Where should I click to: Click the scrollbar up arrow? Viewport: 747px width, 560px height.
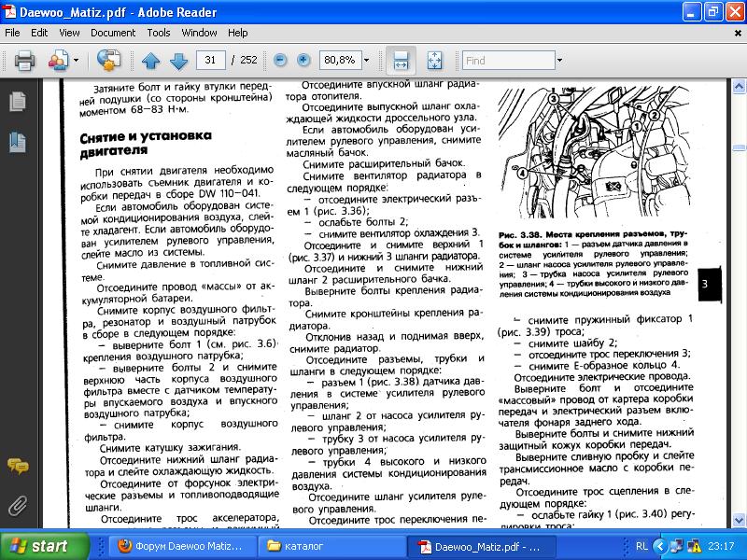739,86
